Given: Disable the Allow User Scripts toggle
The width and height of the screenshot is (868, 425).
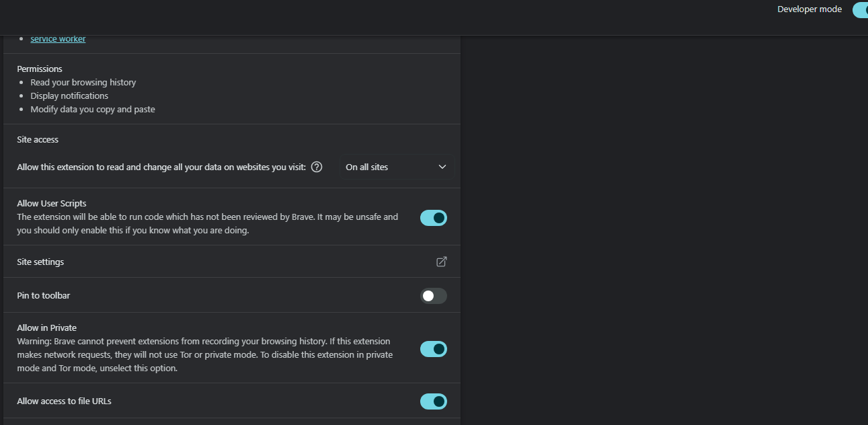Looking at the screenshot, I should coord(434,218).
